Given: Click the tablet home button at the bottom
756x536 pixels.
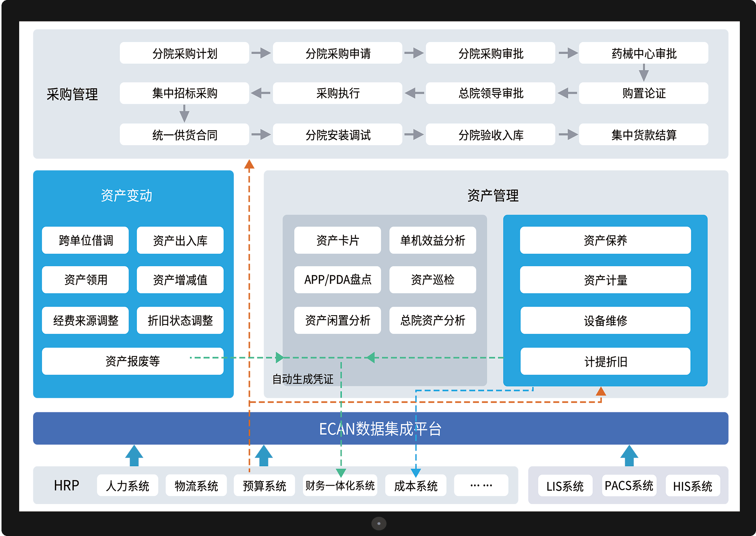Looking at the screenshot, I should 379,523.
